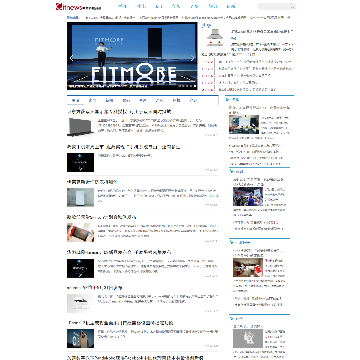The height and width of the screenshot is (360, 360).
Task: Switch to second news category tab
Action: [x=92, y=100]
